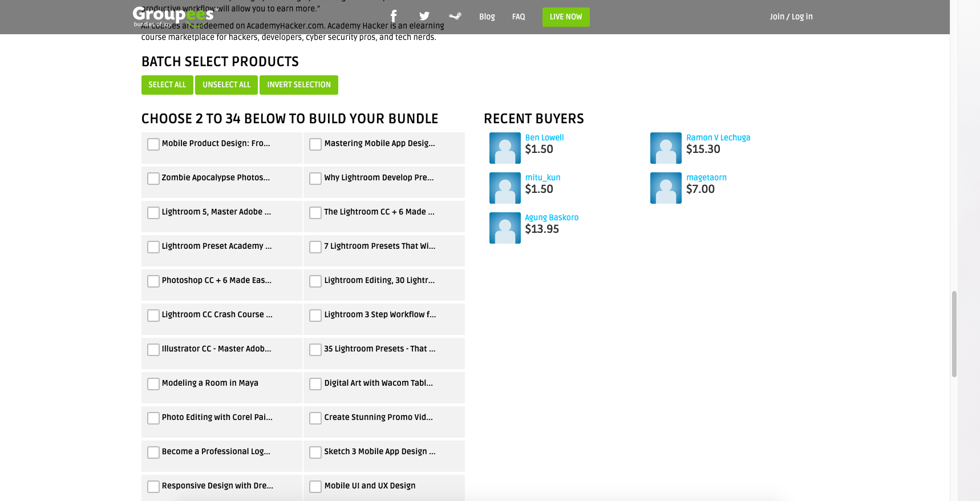Click the 'Modeling a Room in Maya' title
This screenshot has height=501, width=980.
[210, 383]
